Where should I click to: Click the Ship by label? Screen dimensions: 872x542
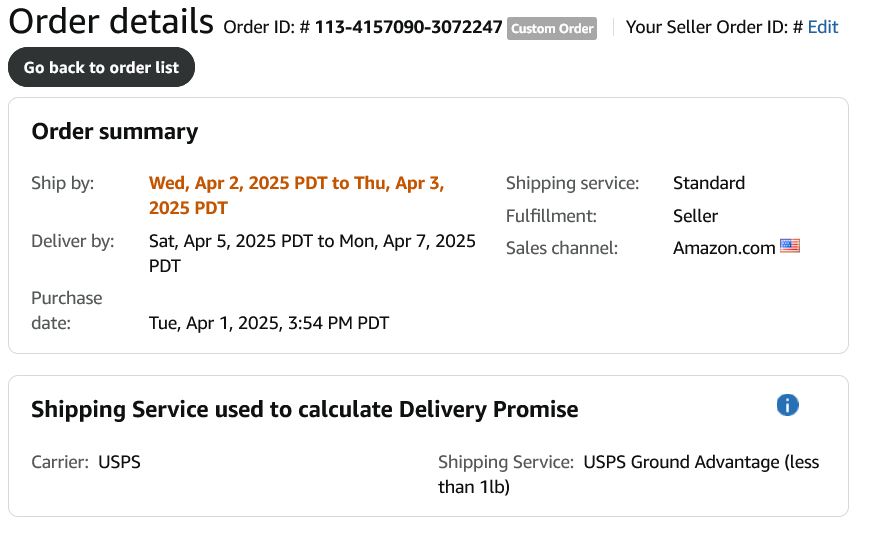pyautogui.click(x=62, y=183)
